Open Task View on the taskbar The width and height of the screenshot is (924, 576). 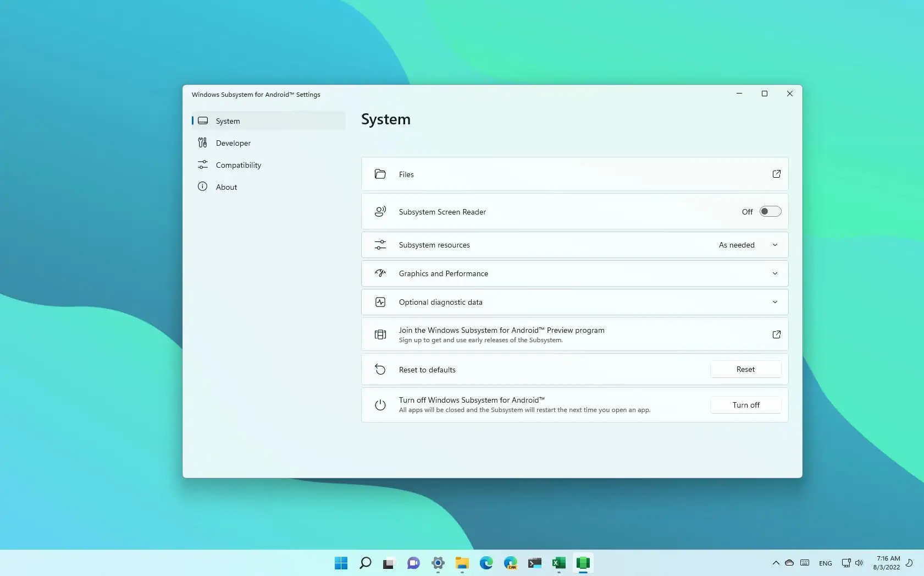point(389,563)
